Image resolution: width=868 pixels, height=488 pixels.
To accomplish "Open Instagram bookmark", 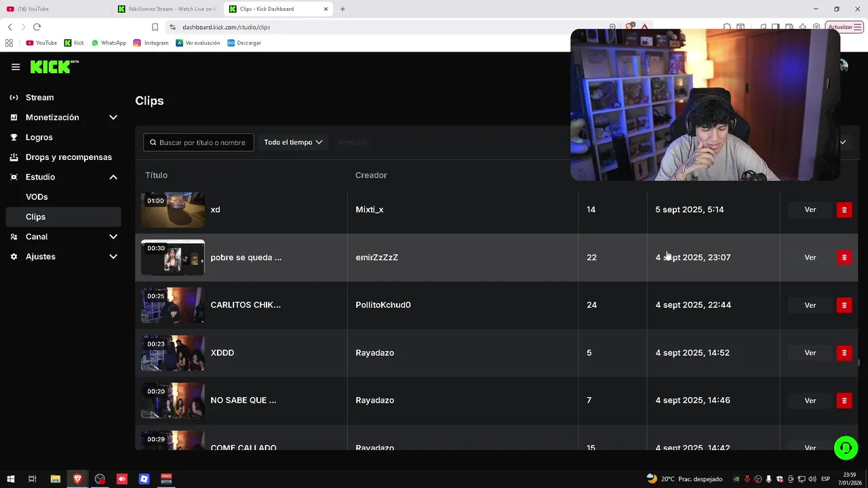I will (x=151, y=43).
